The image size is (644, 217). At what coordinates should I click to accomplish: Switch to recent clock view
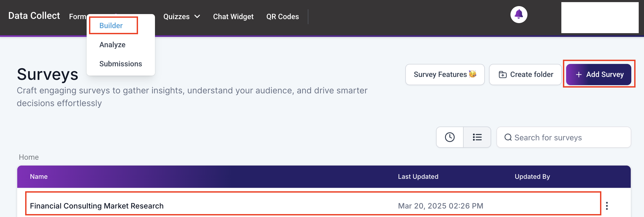[x=450, y=137]
